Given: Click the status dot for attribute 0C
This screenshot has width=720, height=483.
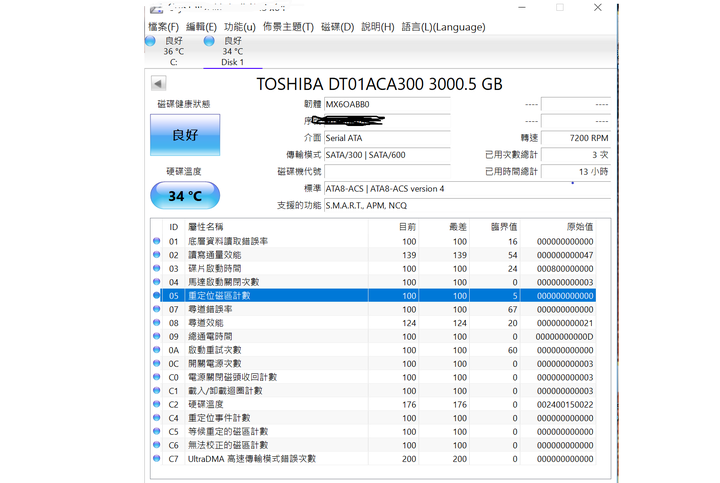Looking at the screenshot, I should [157, 363].
